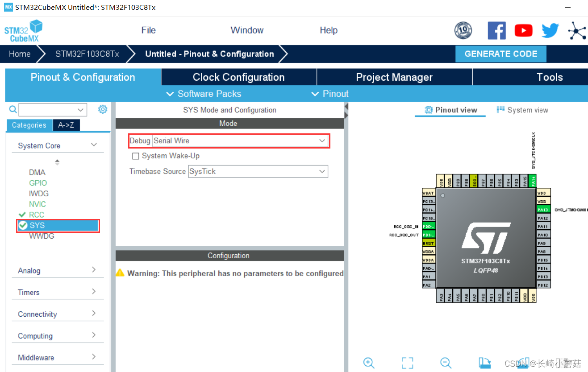Click the 10 years anniversary badge
The width and height of the screenshot is (588, 372).
click(x=463, y=30)
